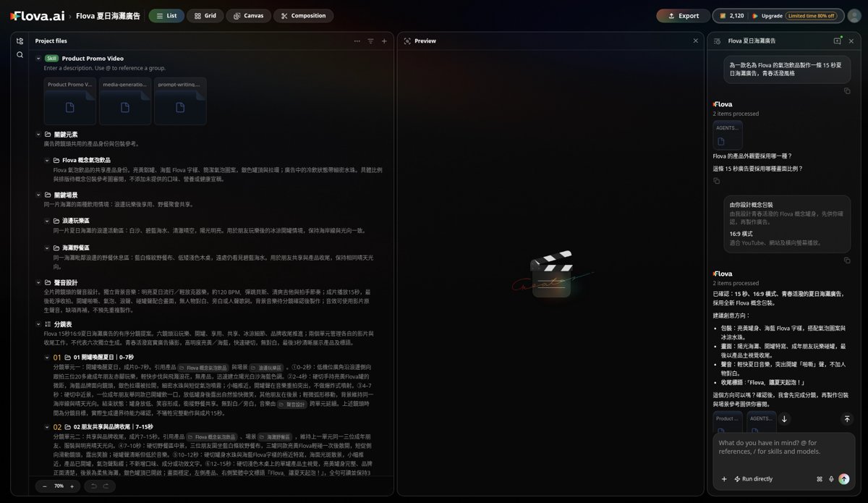
Task: Open the project tree sidebar icon
Action: tap(20, 41)
